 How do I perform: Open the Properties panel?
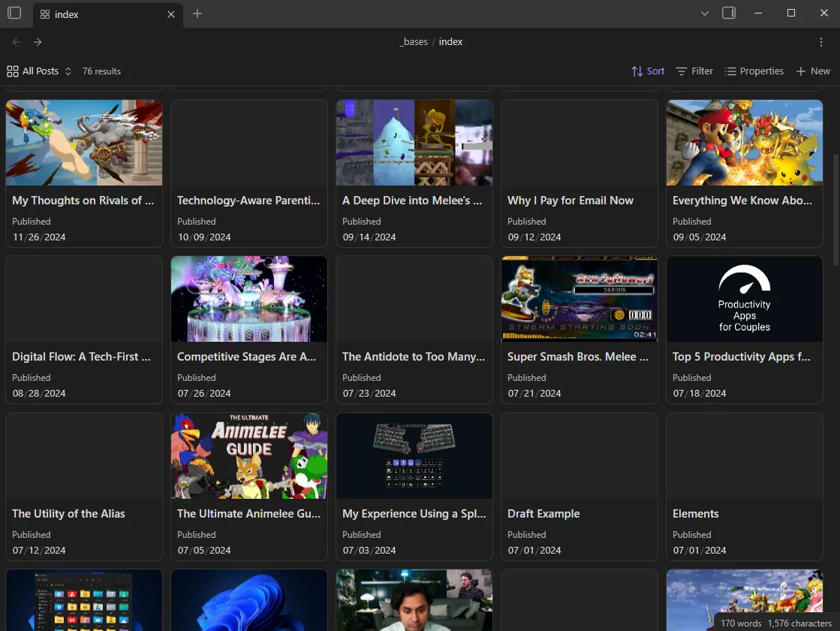tap(754, 71)
